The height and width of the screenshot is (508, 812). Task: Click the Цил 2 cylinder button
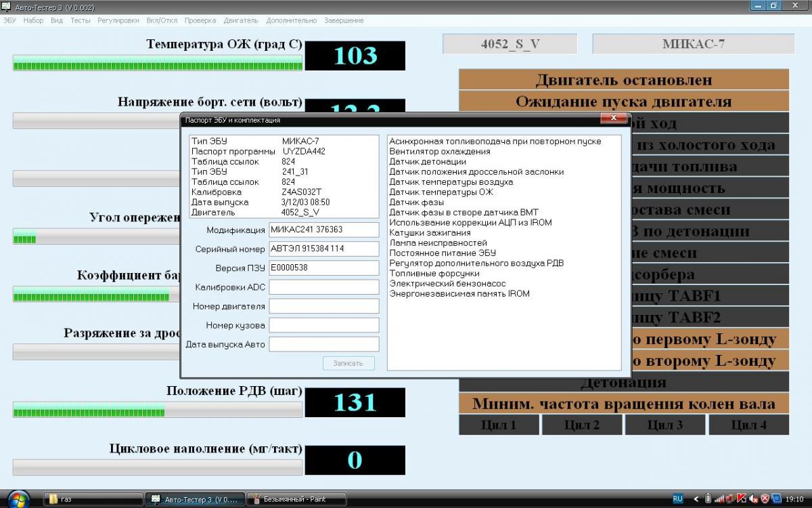[582, 425]
